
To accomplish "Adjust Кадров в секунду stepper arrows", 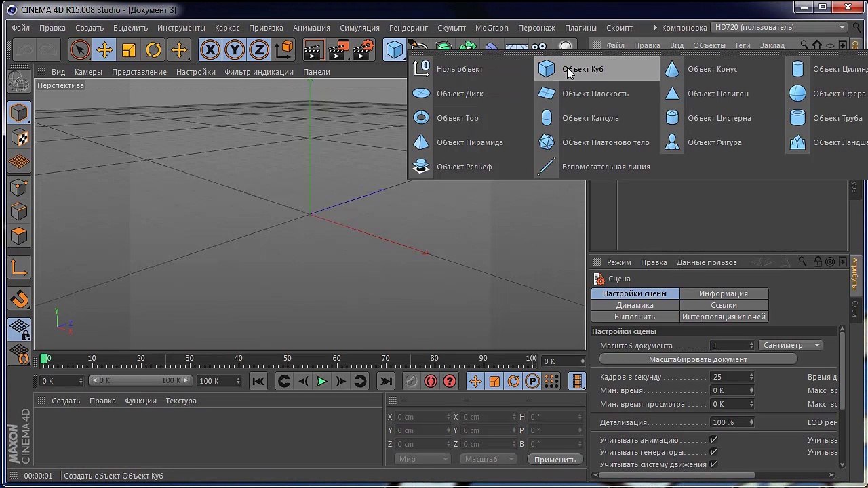I will coord(751,377).
